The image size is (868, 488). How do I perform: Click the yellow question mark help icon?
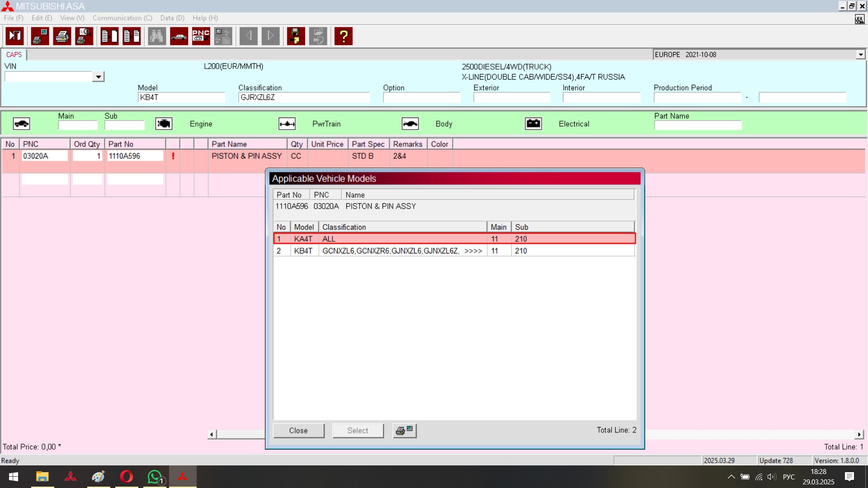tap(344, 36)
